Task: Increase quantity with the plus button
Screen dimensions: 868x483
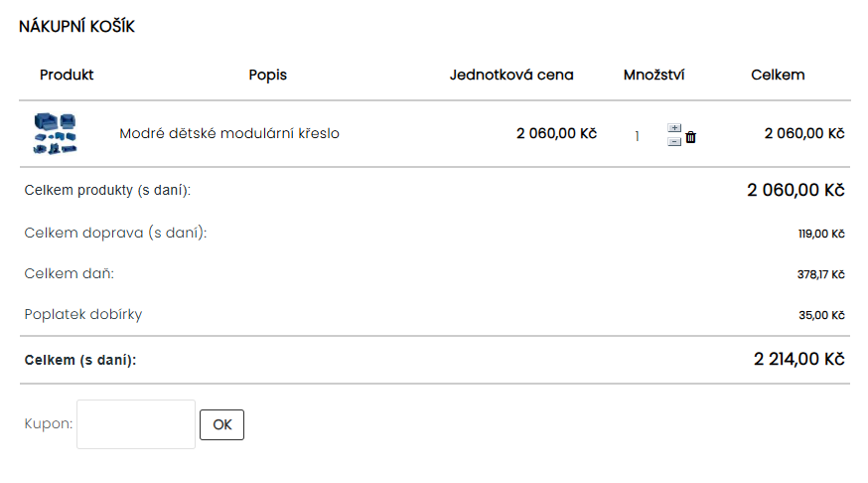Action: [674, 128]
